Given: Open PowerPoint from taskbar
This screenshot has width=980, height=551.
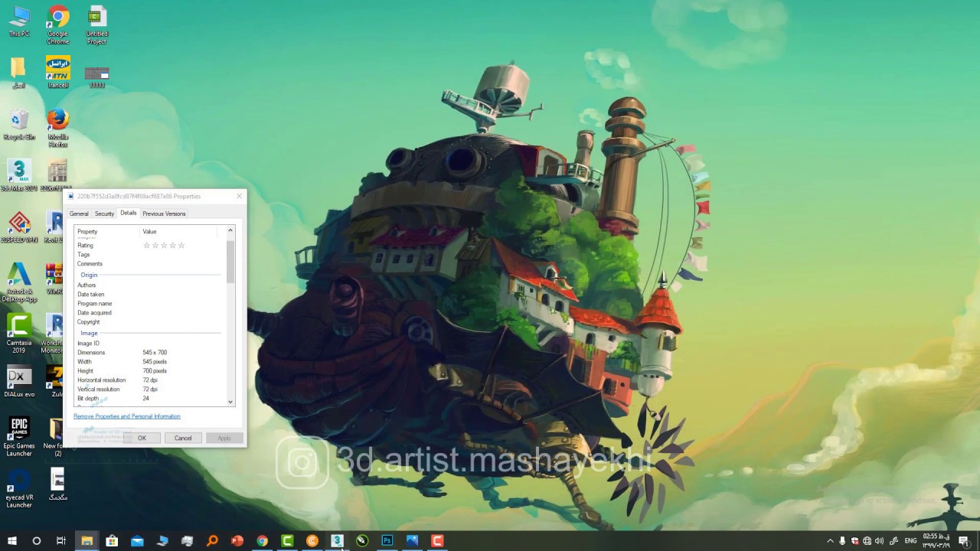Looking at the screenshot, I should (237, 540).
